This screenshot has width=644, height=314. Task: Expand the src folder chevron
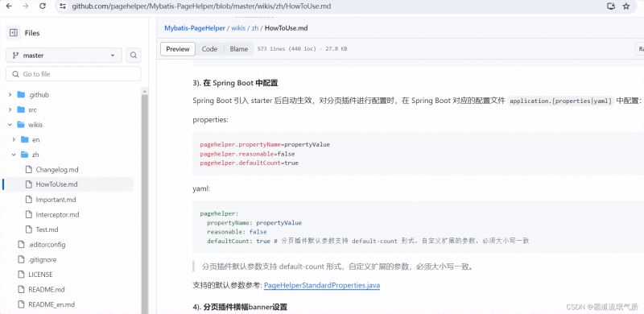(10, 109)
